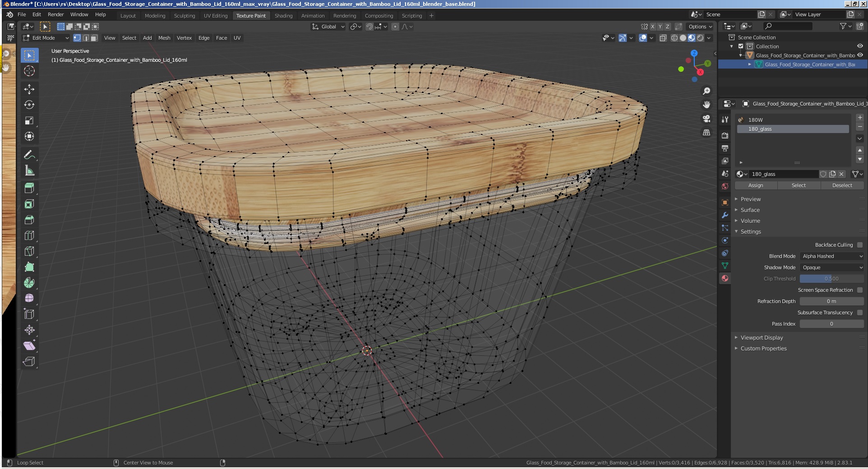
Task: Choose the Inset Faces tool
Action: pyautogui.click(x=29, y=204)
